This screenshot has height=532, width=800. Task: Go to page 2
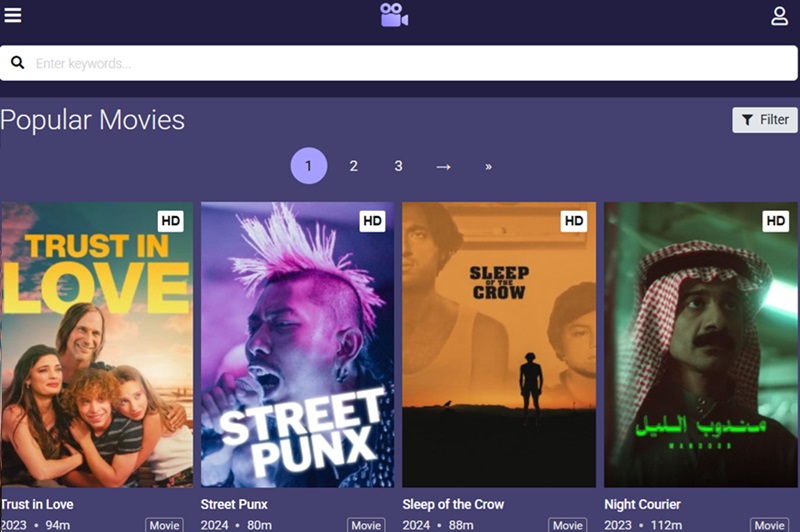click(354, 166)
